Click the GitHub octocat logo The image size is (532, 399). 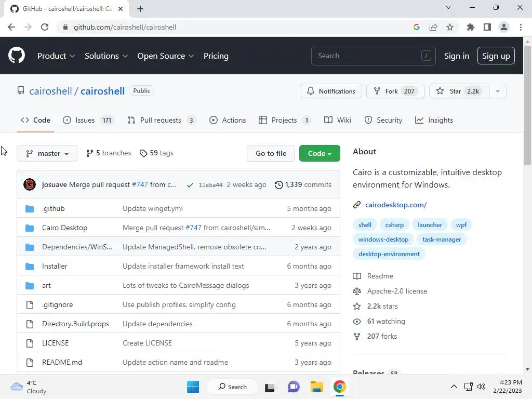17,56
